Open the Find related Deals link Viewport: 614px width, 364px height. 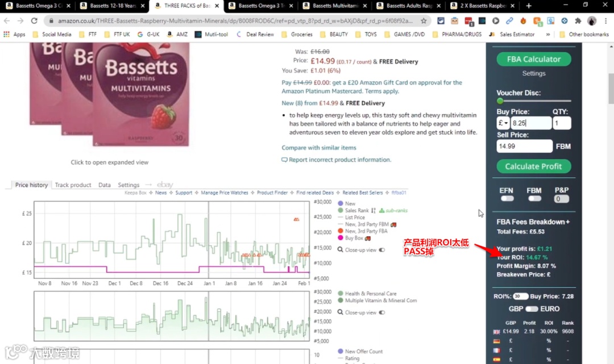315,193
